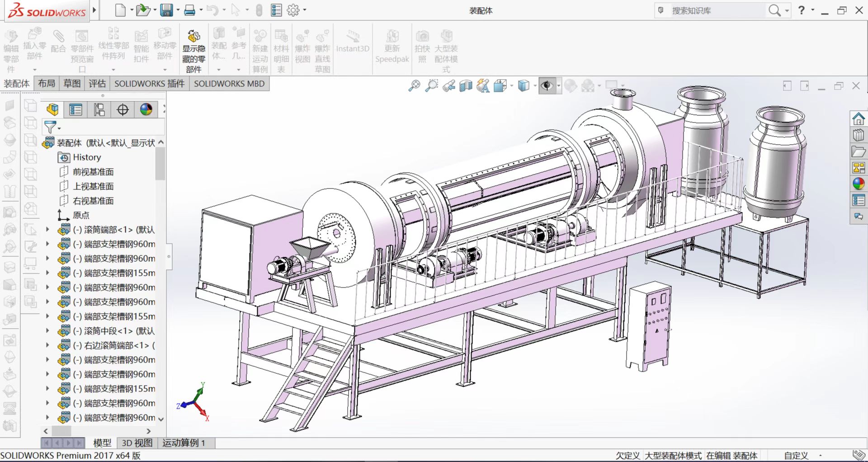Open Design Library task pane icon

pos(859,135)
